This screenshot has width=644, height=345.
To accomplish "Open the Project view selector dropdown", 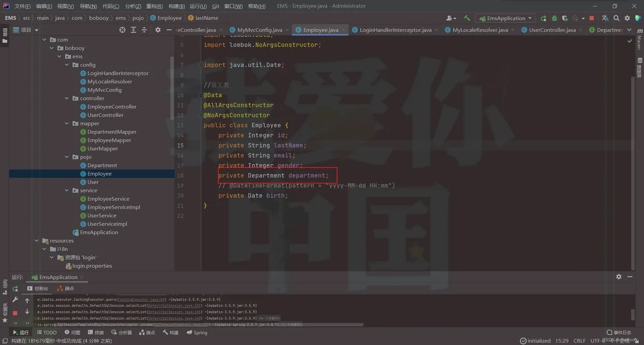I will click(26, 30).
